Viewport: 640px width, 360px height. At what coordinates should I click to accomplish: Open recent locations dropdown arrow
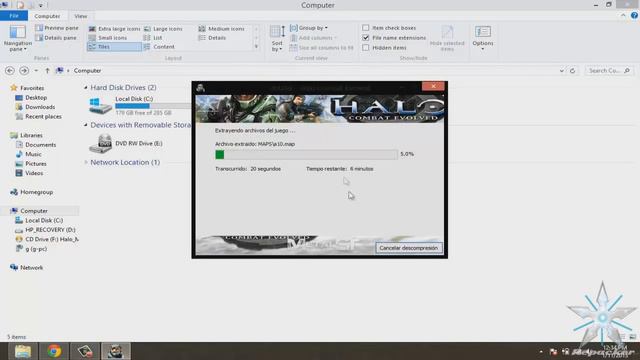pyautogui.click(x=36, y=71)
